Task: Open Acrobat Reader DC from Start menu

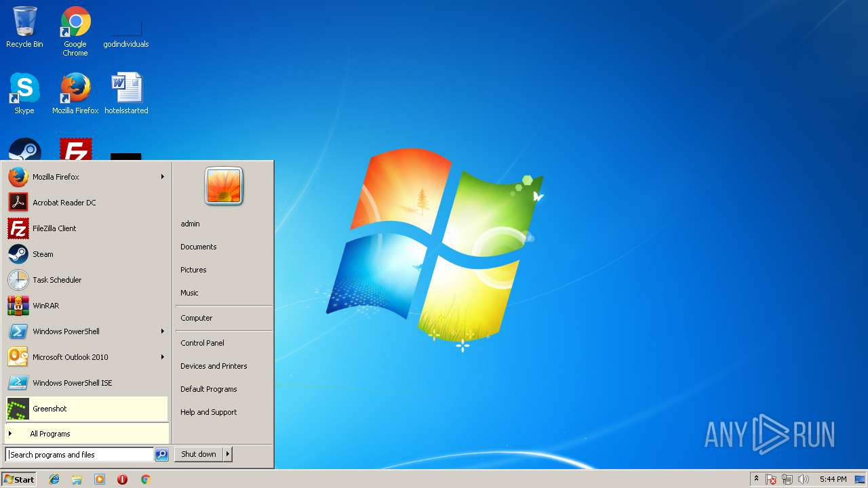Action: [x=87, y=203]
